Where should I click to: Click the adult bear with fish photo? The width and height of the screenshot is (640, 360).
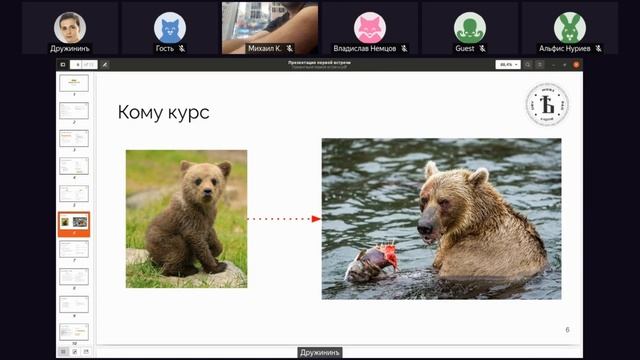click(x=441, y=219)
